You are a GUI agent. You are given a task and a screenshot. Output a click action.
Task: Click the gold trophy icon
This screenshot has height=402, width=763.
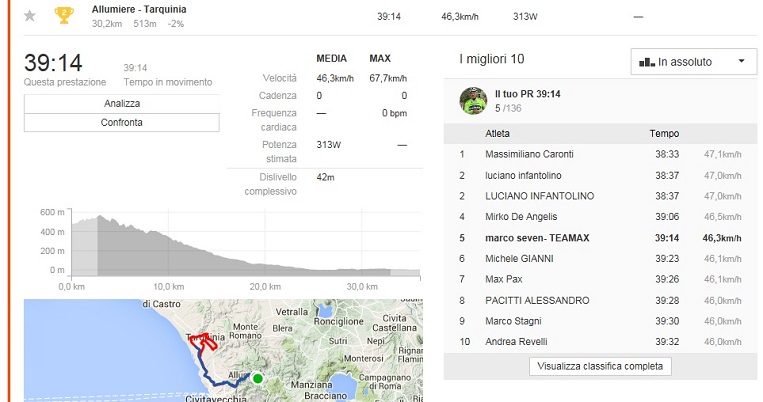pos(63,15)
